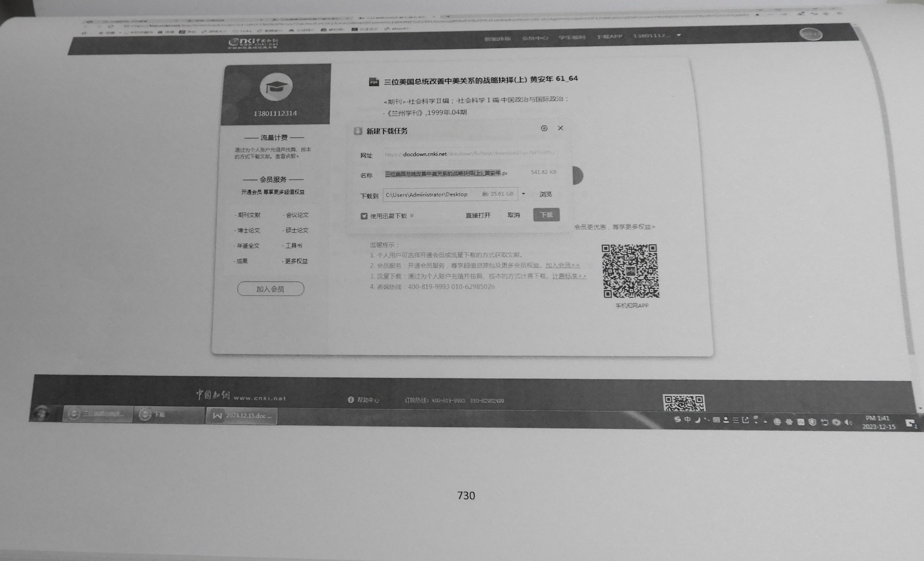The image size is (924, 561).
Task: Click 加入会员>> link in tips
Action: coord(562,265)
